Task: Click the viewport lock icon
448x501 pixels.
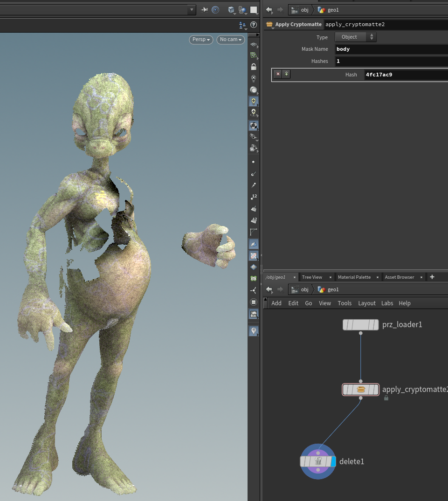Action: coord(254,67)
